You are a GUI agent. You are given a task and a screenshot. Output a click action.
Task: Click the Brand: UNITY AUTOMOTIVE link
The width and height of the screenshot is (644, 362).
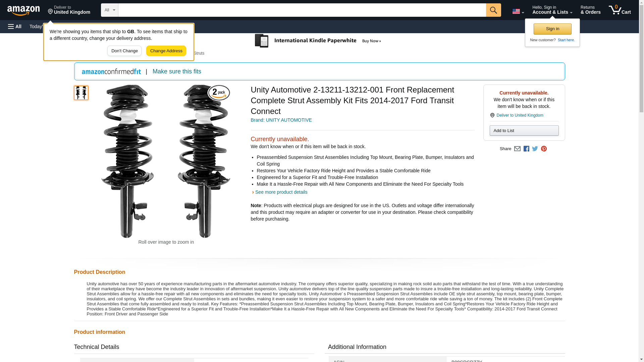[x=281, y=120]
